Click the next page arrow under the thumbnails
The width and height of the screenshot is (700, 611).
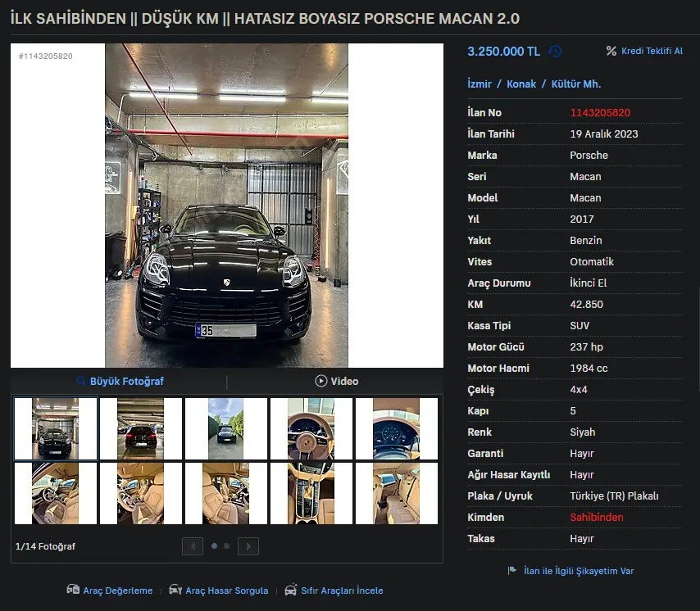248,546
